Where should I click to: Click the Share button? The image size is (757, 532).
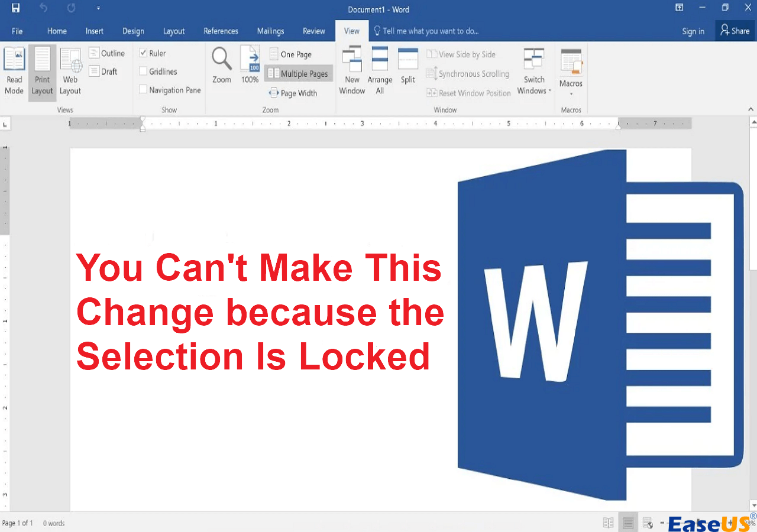click(735, 31)
